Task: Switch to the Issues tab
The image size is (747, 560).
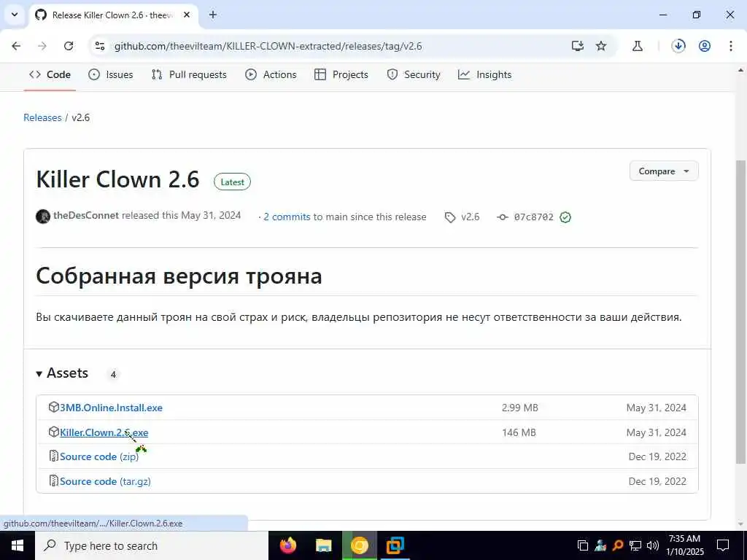Action: coord(111,75)
